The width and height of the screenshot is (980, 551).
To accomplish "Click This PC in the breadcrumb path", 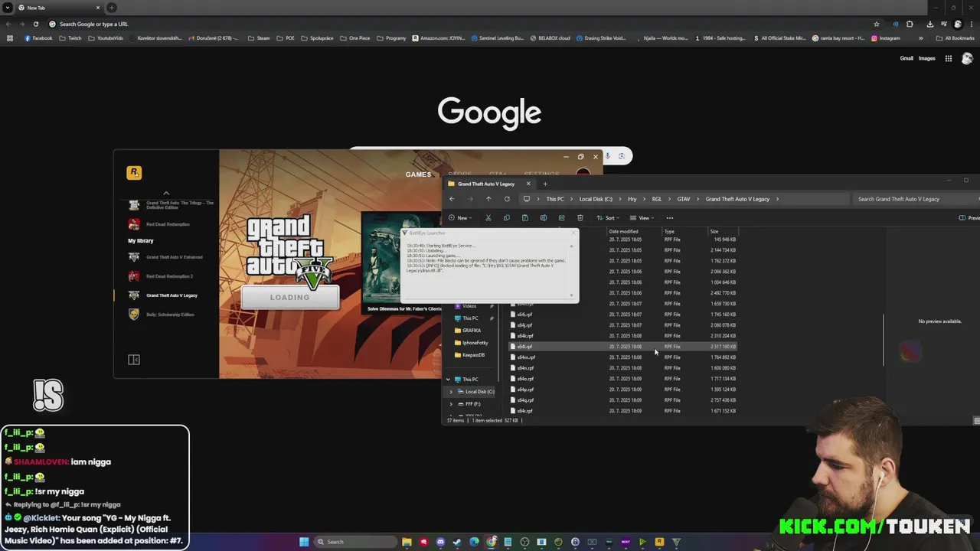I will [555, 199].
